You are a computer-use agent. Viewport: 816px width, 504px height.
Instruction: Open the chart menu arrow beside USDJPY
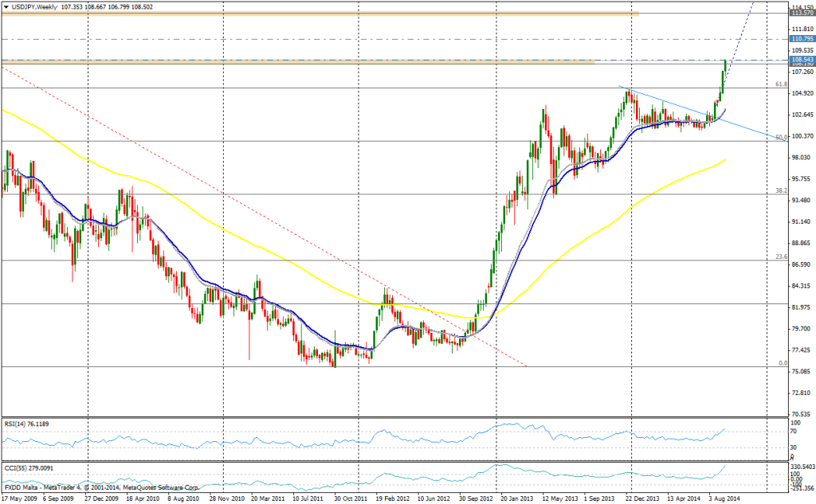coord(6,6)
